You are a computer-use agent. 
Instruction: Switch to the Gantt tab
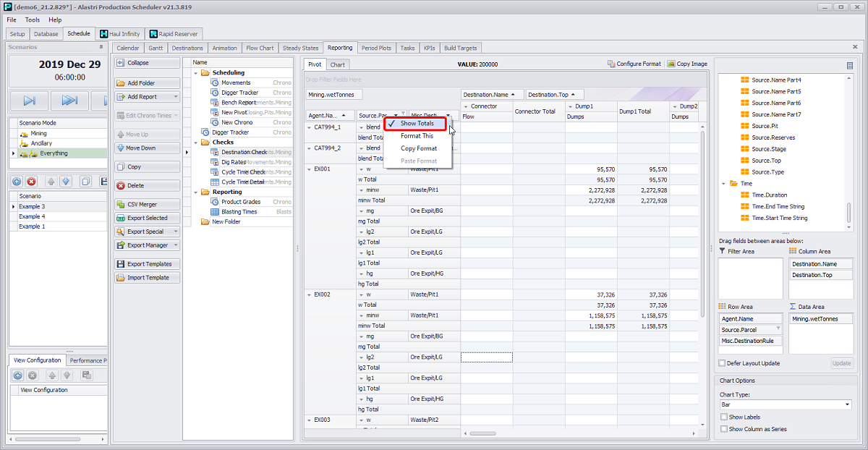coord(155,48)
